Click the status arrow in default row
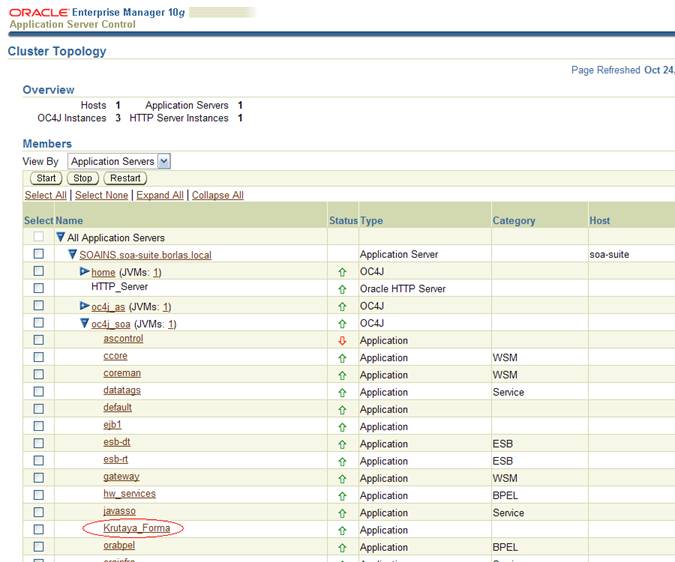Screen dimensions: 675x562 pyautogui.click(x=342, y=410)
